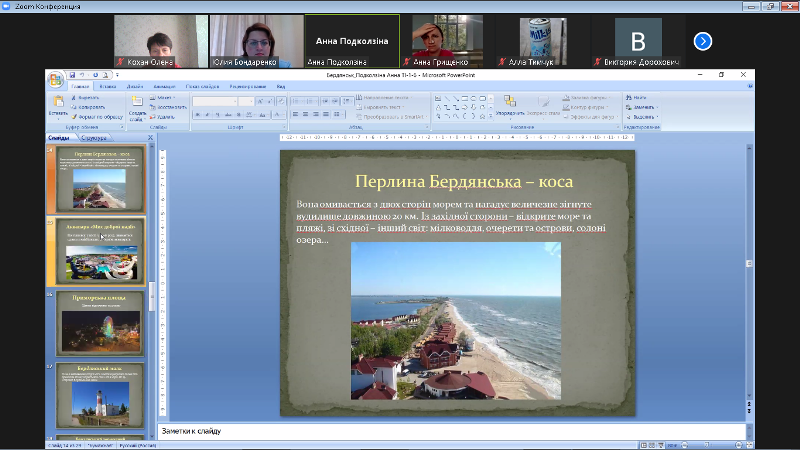
Task: Select the Ferris wheel night slide thumbnail
Action: pyautogui.click(x=99, y=325)
